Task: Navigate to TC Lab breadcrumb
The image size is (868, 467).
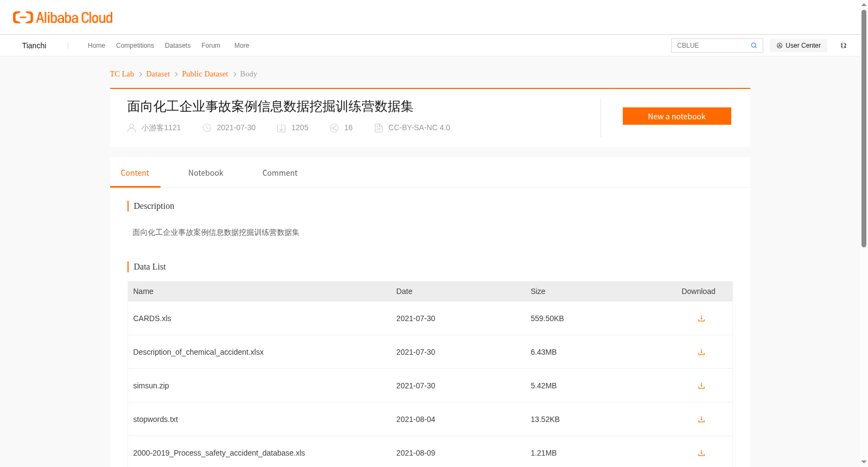Action: (122, 74)
